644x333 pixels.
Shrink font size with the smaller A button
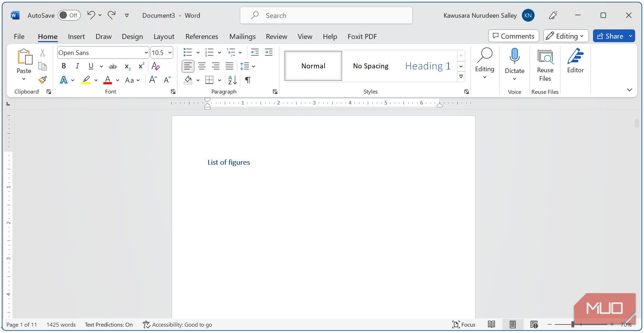[x=167, y=80]
